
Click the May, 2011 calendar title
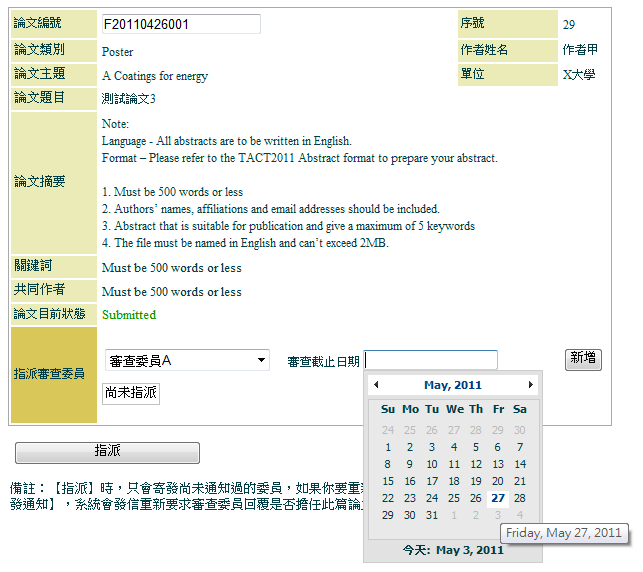(x=453, y=385)
